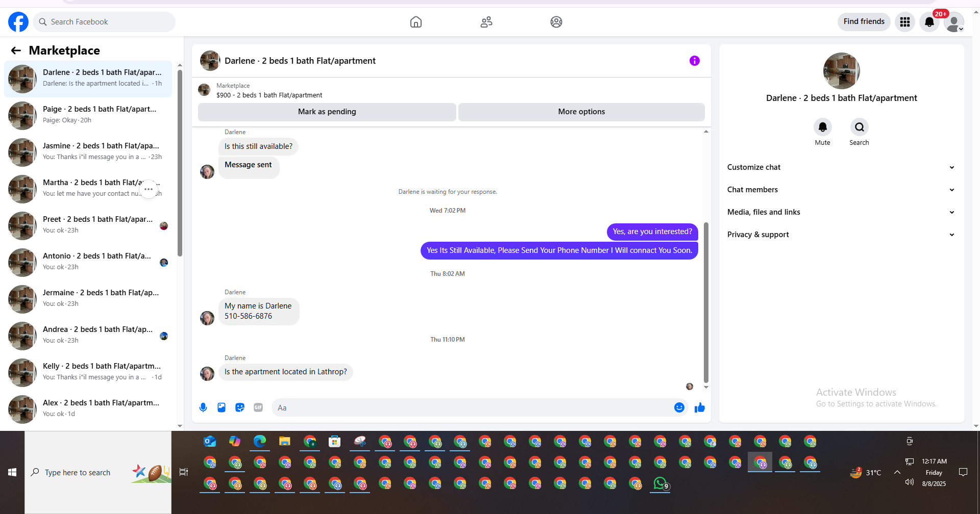This screenshot has width=980, height=514.
Task: Click message "Is the apartment located in Lathrop?"
Action: pos(285,372)
